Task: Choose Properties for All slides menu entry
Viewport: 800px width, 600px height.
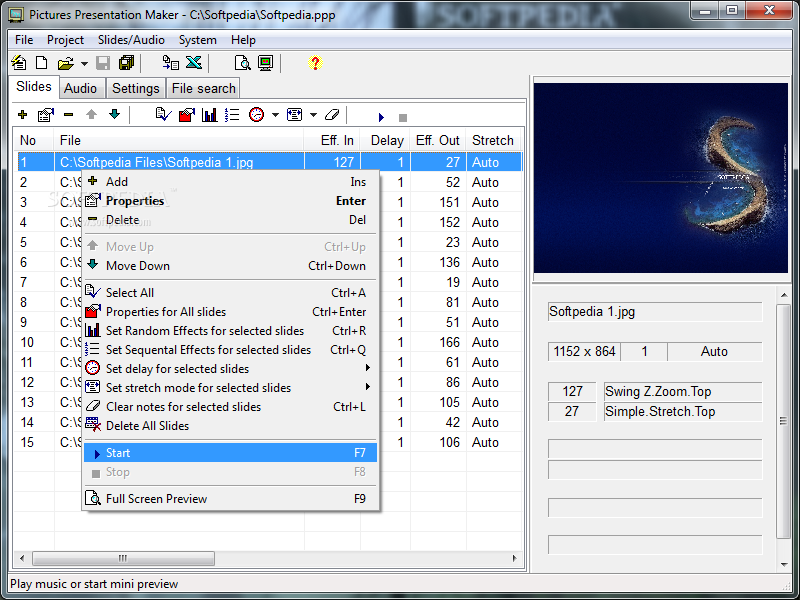Action: point(230,312)
